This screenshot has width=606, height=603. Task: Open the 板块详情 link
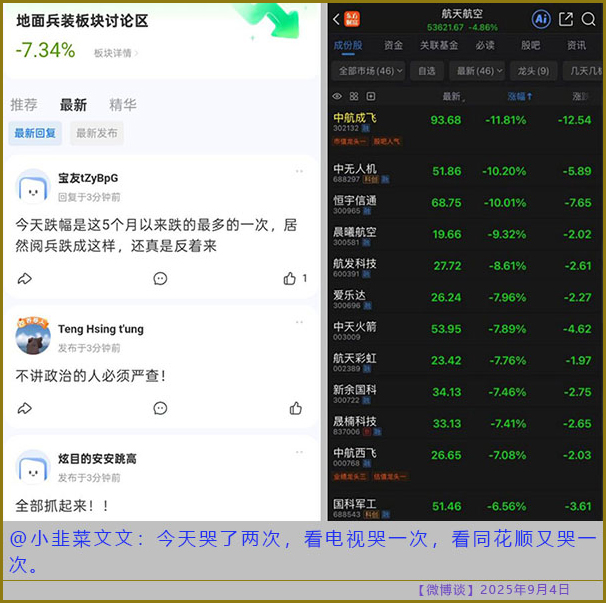tap(116, 53)
